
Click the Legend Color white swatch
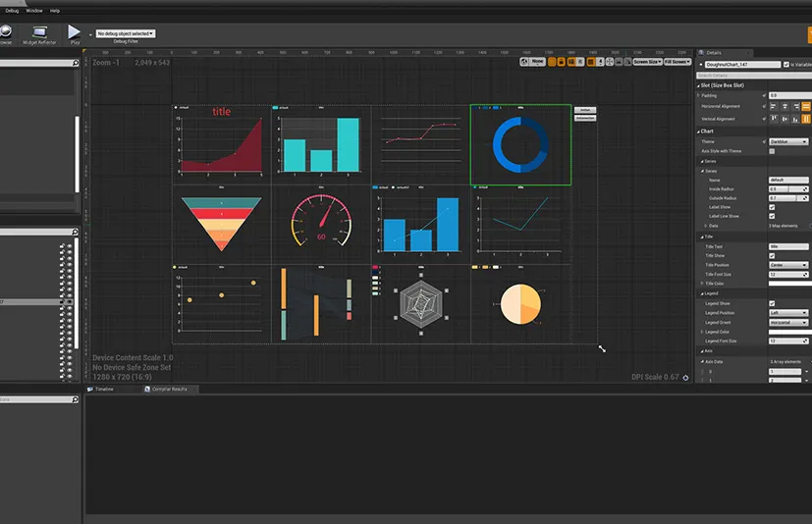pyautogui.click(x=790, y=332)
